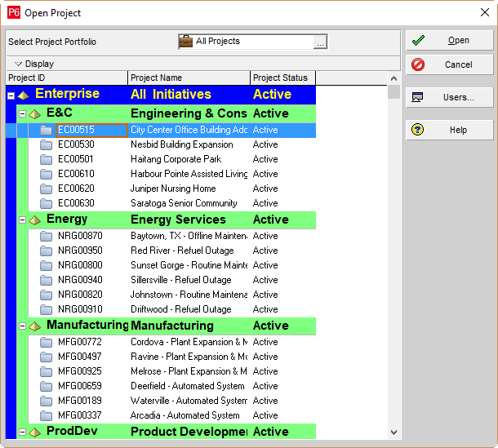
Task: Click folder icon for EC00620
Action: 46,189
